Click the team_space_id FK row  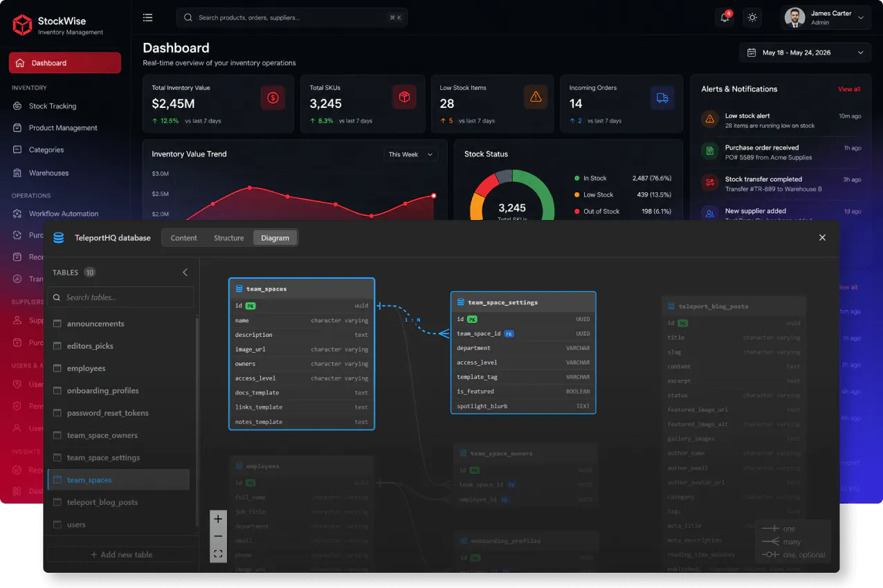pyautogui.click(x=523, y=333)
